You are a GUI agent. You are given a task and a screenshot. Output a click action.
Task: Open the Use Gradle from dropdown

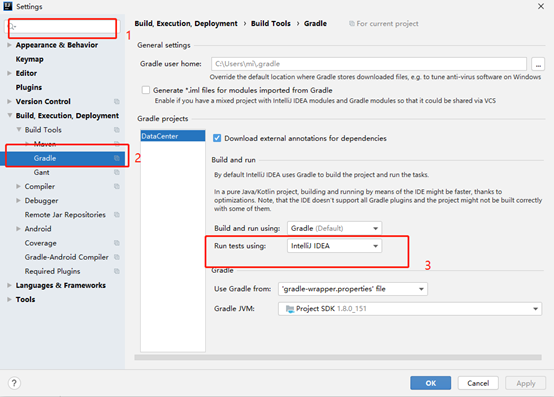tap(353, 289)
